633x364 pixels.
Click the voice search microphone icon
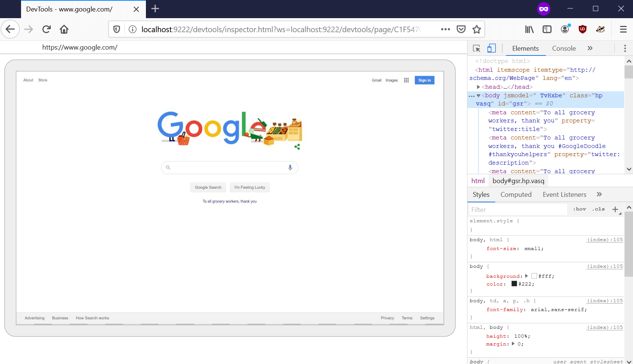290,167
